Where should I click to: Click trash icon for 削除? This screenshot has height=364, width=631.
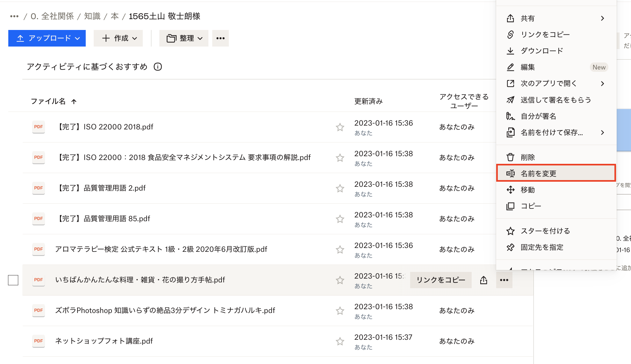(510, 157)
